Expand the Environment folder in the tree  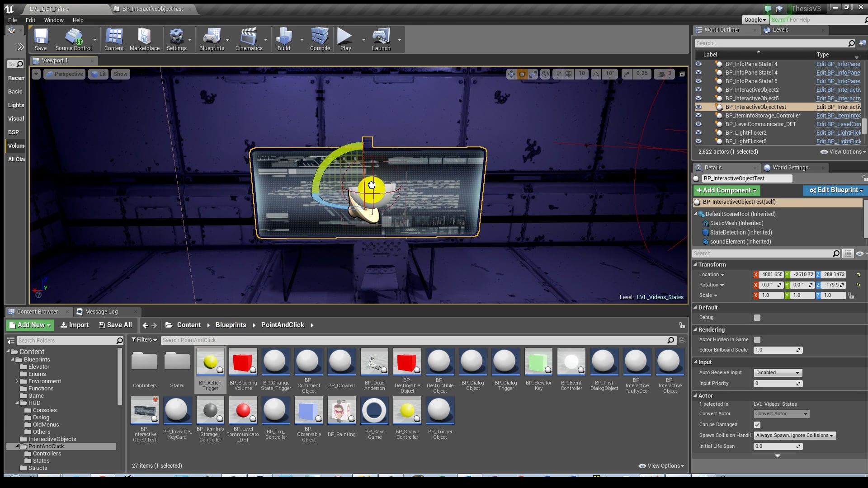[17, 381]
